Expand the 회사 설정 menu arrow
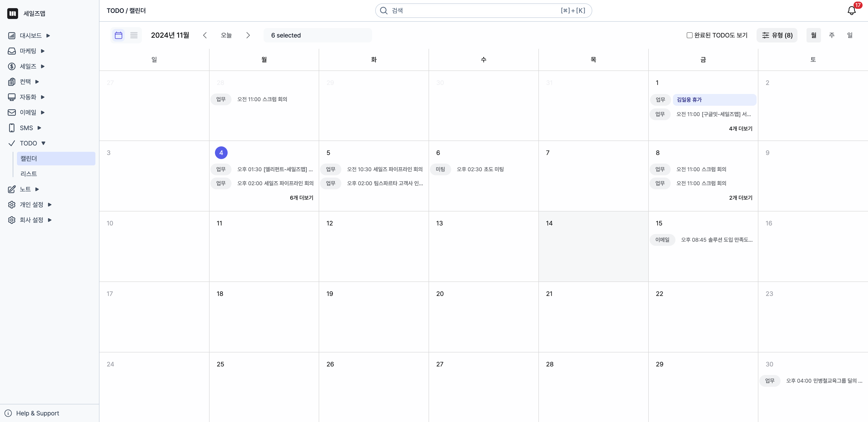 50,220
